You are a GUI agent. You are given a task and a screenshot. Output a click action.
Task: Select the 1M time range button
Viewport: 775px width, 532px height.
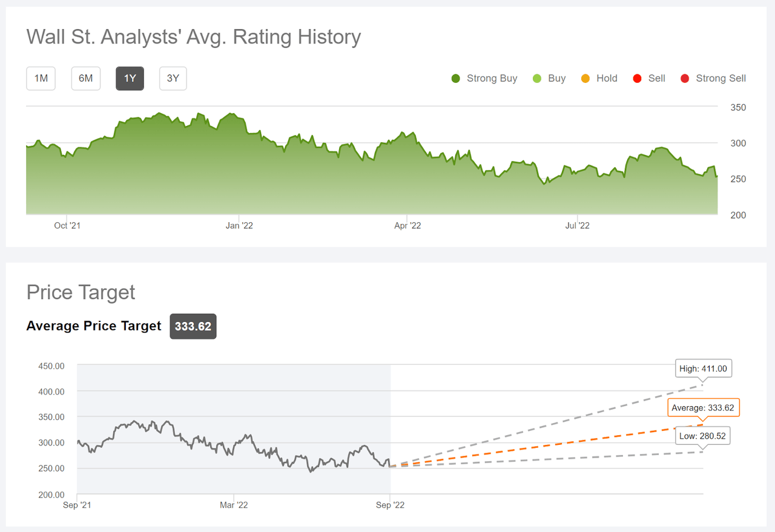click(x=41, y=79)
